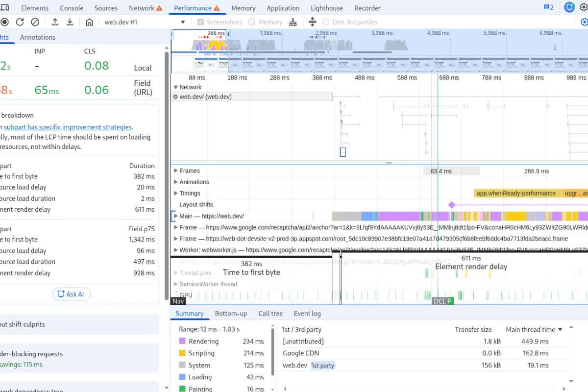Screen dimensions: 588x392
Task: Click the Network tab warning icon
Action: [159, 8]
